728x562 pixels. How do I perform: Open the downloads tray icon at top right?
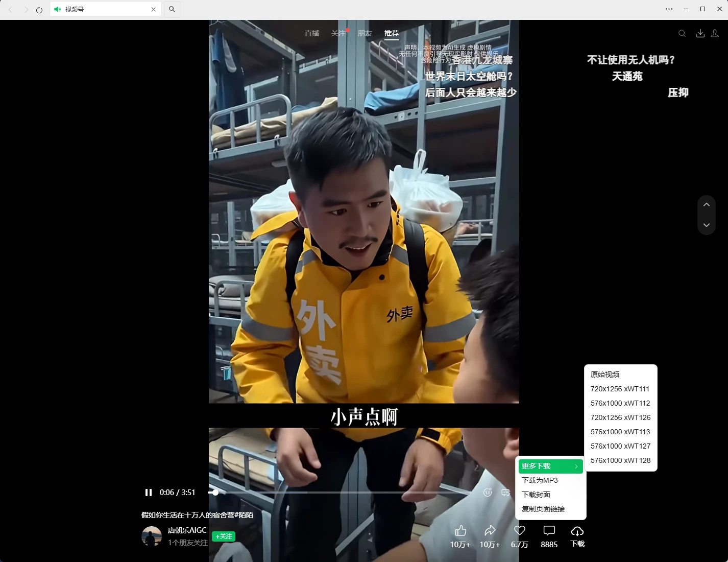pos(700,33)
